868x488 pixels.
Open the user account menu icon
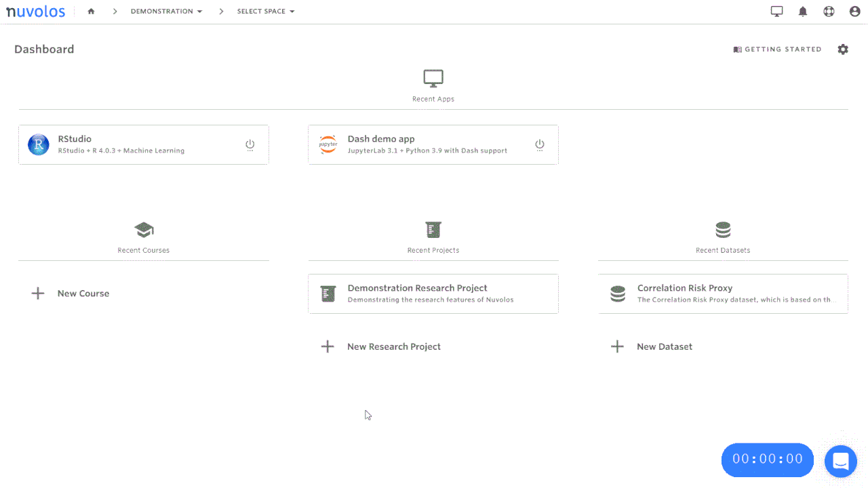pos(854,12)
